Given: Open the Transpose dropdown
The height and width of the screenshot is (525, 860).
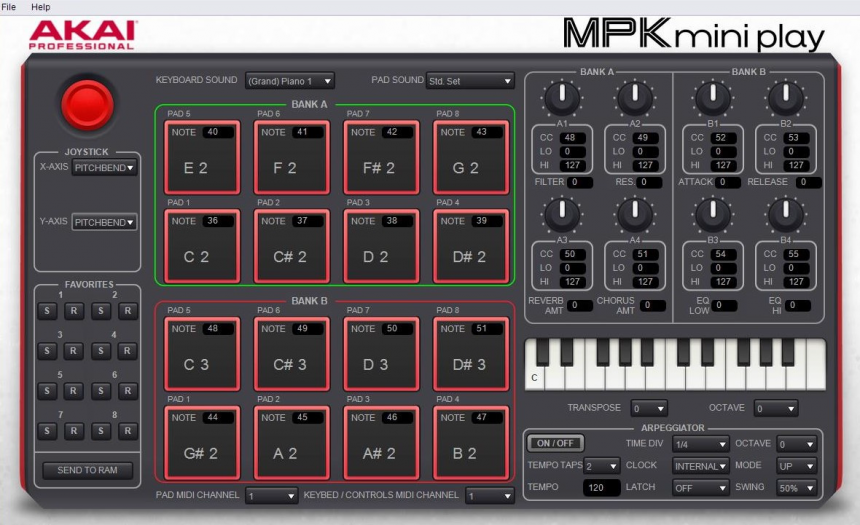Looking at the screenshot, I should [649, 408].
